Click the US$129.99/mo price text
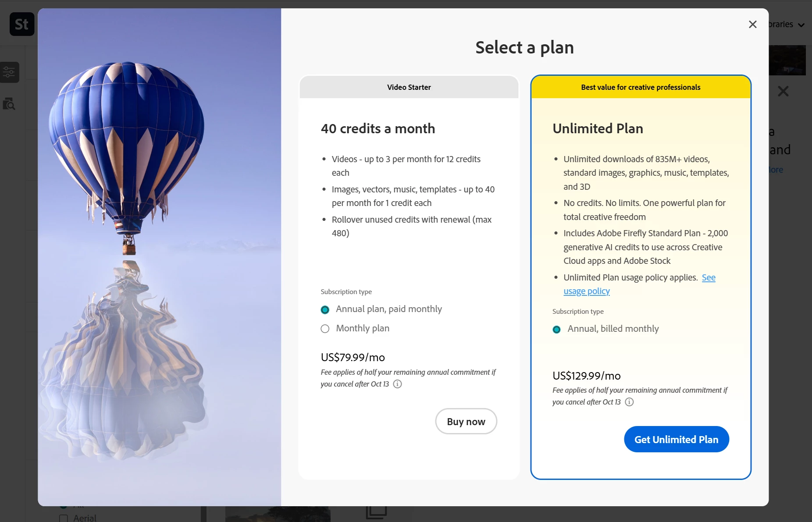The image size is (812, 522). [587, 376]
